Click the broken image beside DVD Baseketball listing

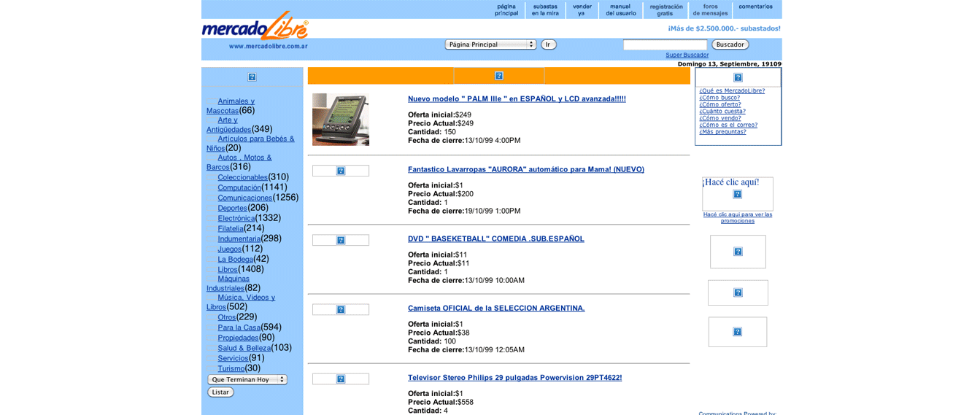point(340,240)
